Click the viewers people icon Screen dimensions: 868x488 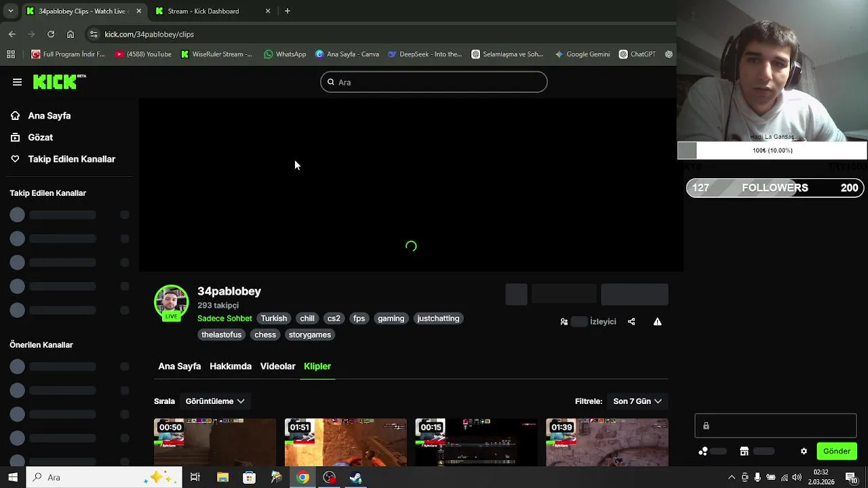click(564, 322)
